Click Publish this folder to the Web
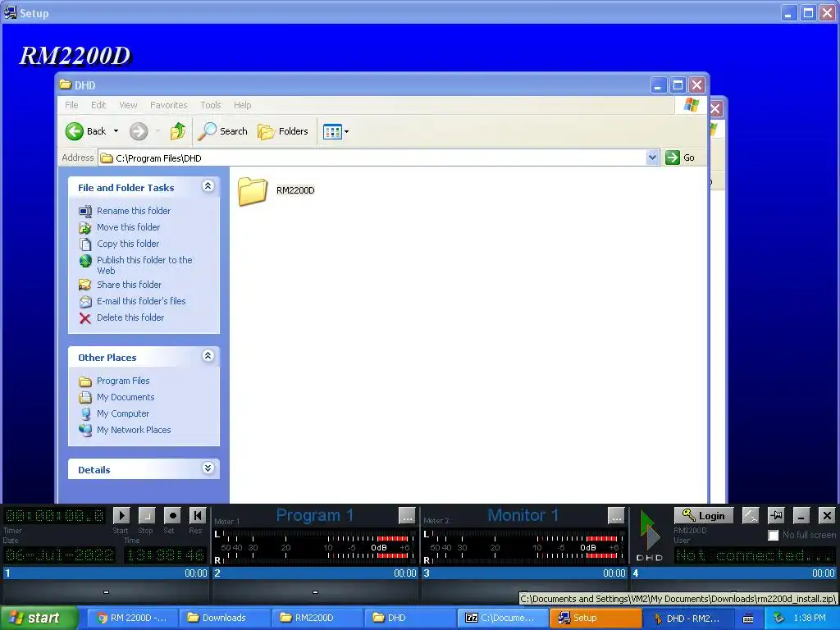The width and height of the screenshot is (840, 630). [144, 265]
